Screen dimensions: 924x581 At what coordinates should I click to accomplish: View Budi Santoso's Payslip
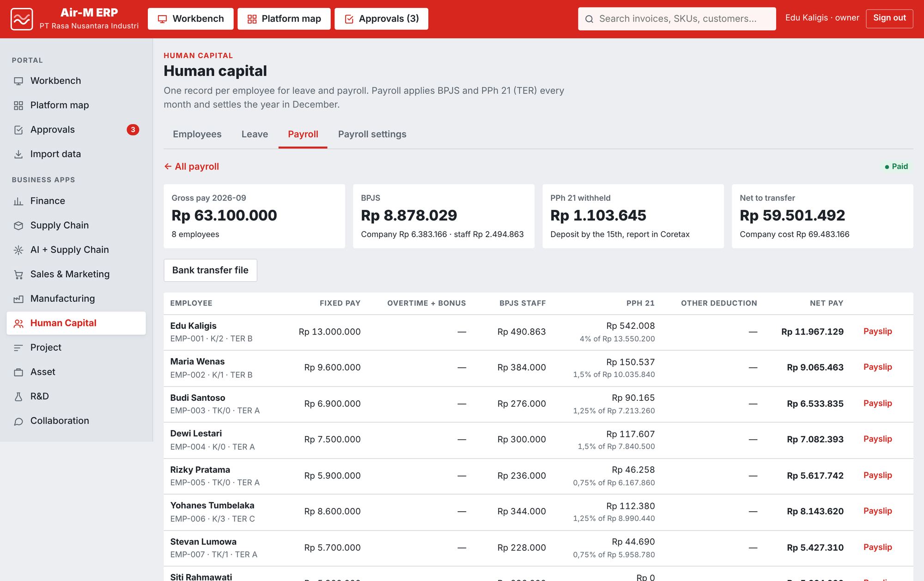pos(878,404)
